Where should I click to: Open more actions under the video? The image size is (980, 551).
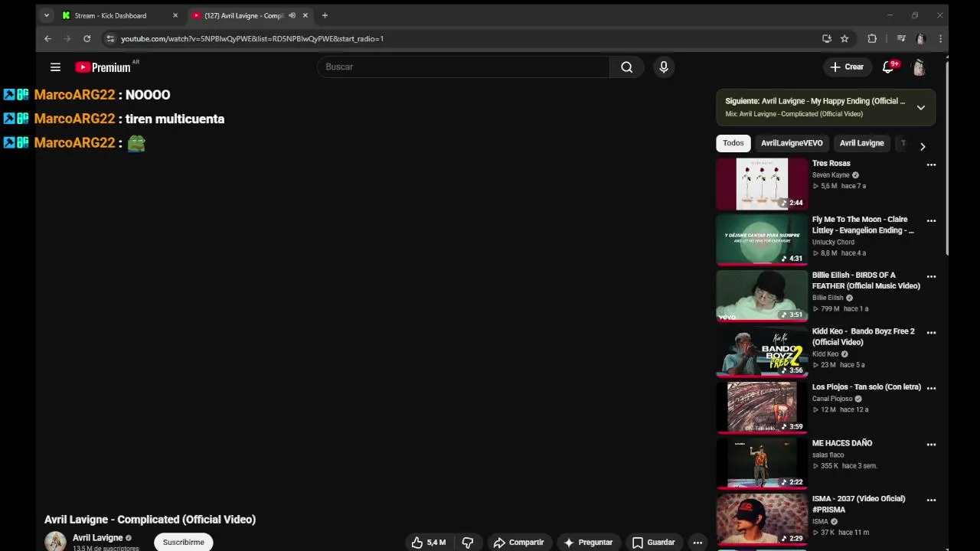tap(697, 542)
